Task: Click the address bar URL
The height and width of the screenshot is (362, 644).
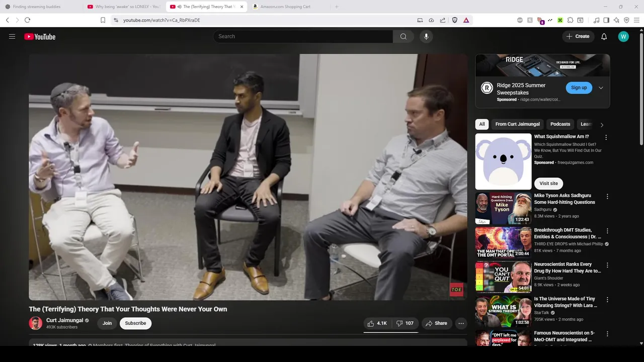Action: point(162,20)
